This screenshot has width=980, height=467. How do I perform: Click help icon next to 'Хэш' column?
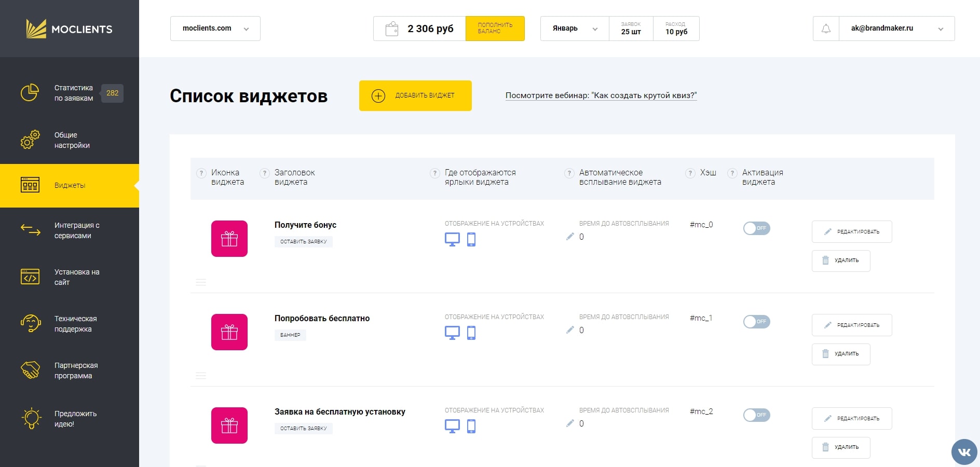click(690, 173)
